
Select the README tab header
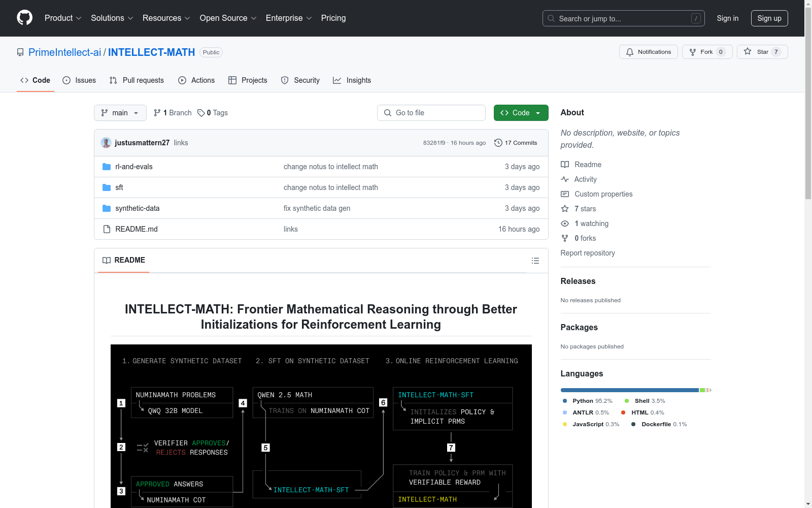124,260
